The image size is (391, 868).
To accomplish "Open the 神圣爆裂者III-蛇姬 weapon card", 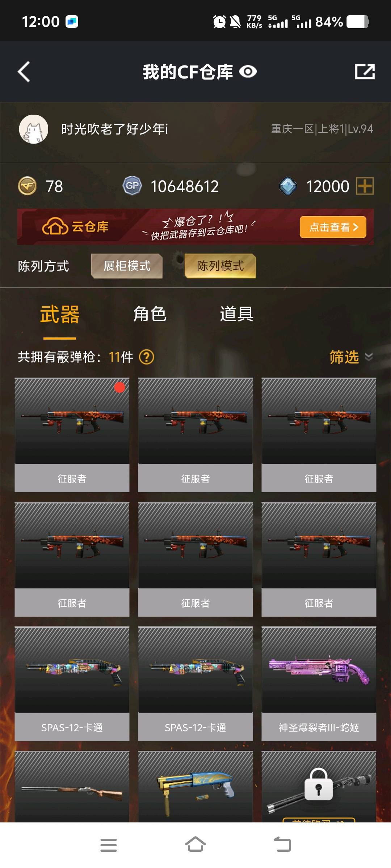I will 319,684.
